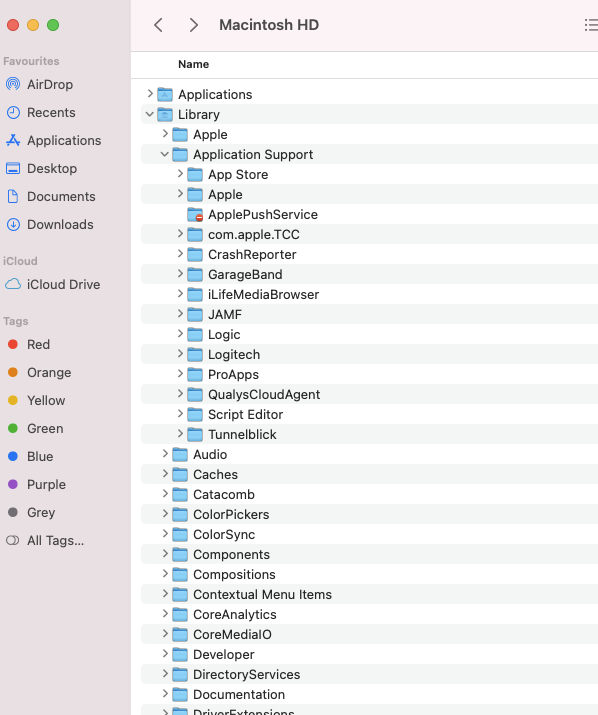Select the CoreMediaIO folder row
Screen dimensions: 598x715
click(369, 634)
